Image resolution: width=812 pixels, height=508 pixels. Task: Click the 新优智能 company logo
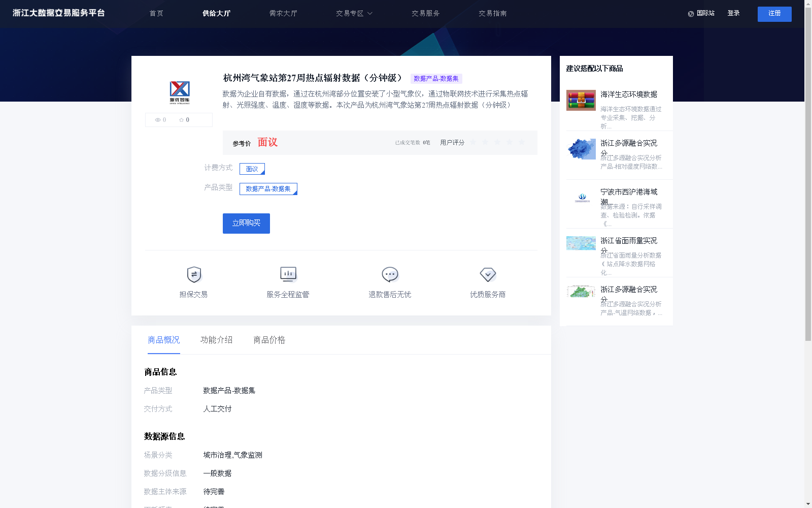[180, 92]
